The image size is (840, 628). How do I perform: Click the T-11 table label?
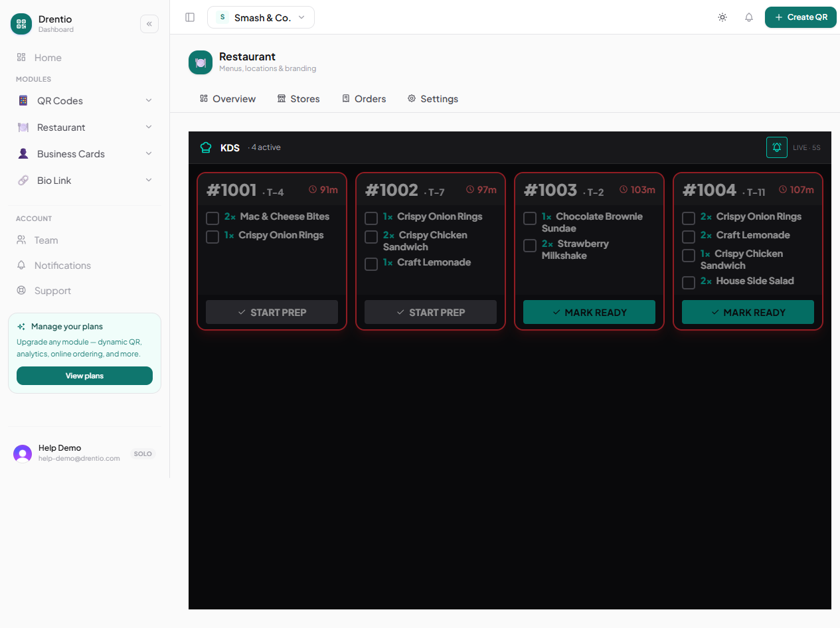[x=756, y=193]
